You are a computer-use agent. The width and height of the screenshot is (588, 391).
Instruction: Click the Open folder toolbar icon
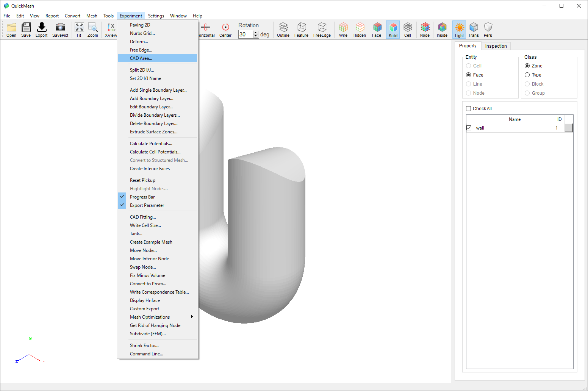tap(11, 30)
